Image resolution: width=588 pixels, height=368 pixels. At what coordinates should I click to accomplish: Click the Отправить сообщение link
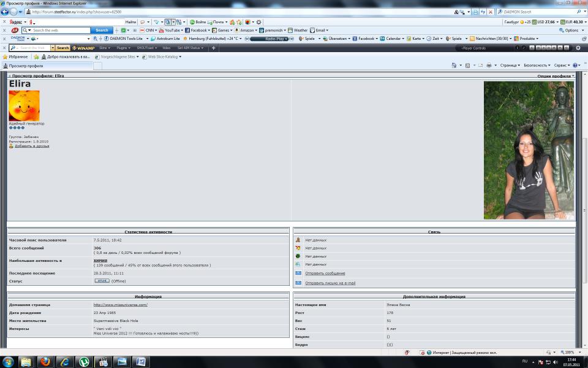[325, 274]
